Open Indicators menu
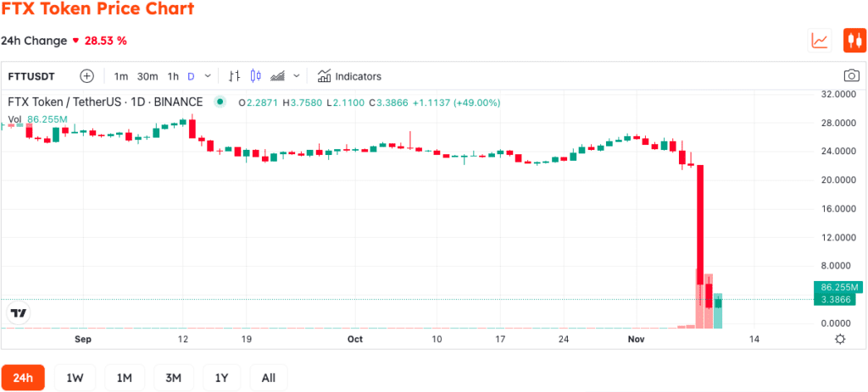The height and width of the screenshot is (392, 868). point(349,76)
